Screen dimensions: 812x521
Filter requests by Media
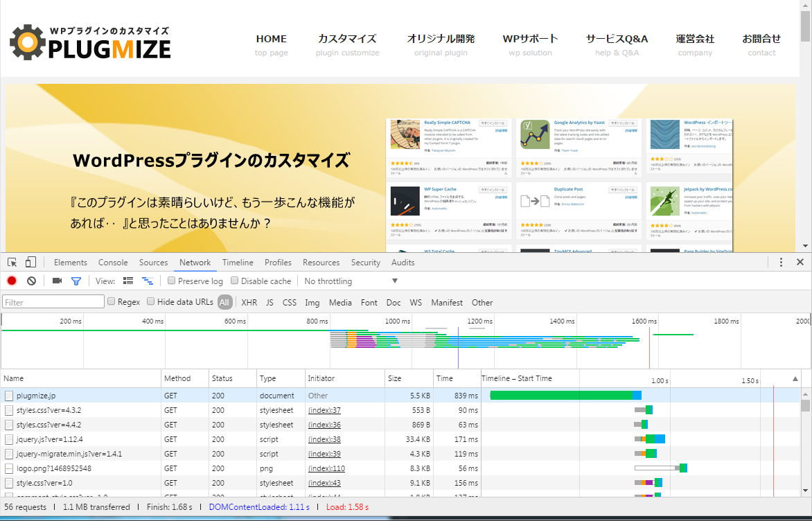340,303
